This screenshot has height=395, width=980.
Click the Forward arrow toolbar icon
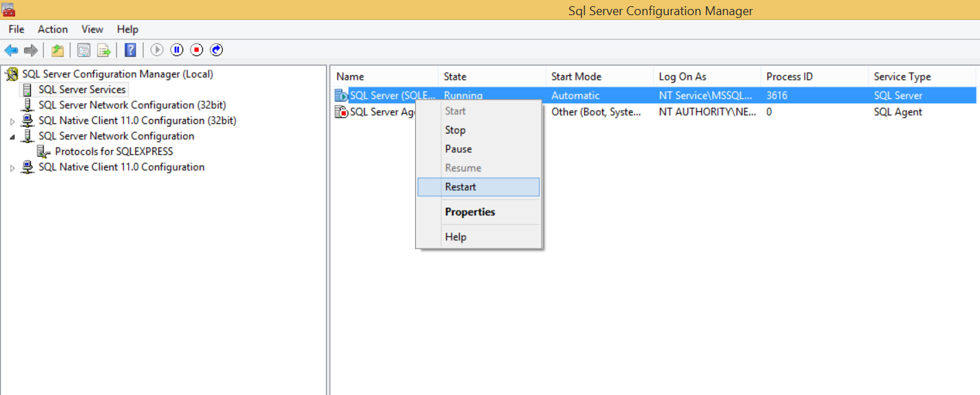click(x=30, y=50)
